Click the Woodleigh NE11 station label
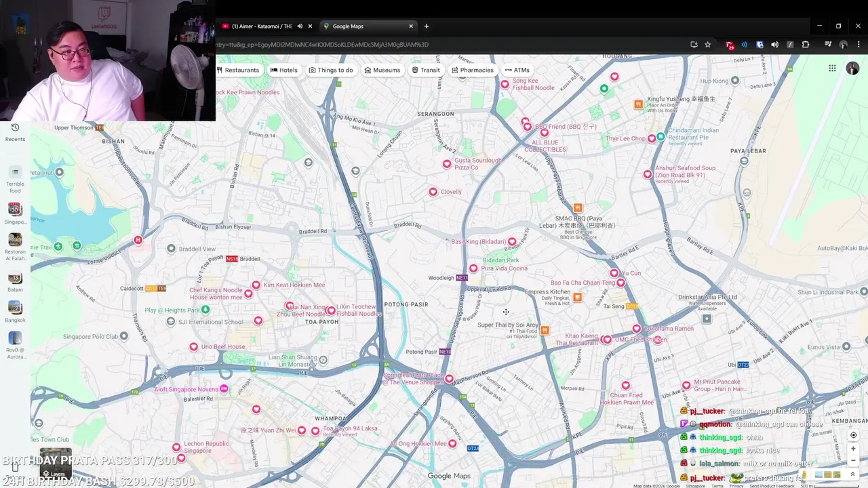Viewport: 868px width, 488px height. (448, 278)
